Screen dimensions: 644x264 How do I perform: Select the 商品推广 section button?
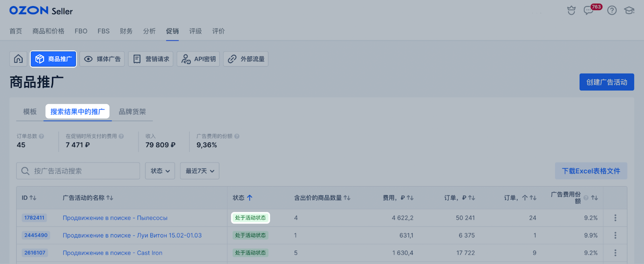[53, 59]
